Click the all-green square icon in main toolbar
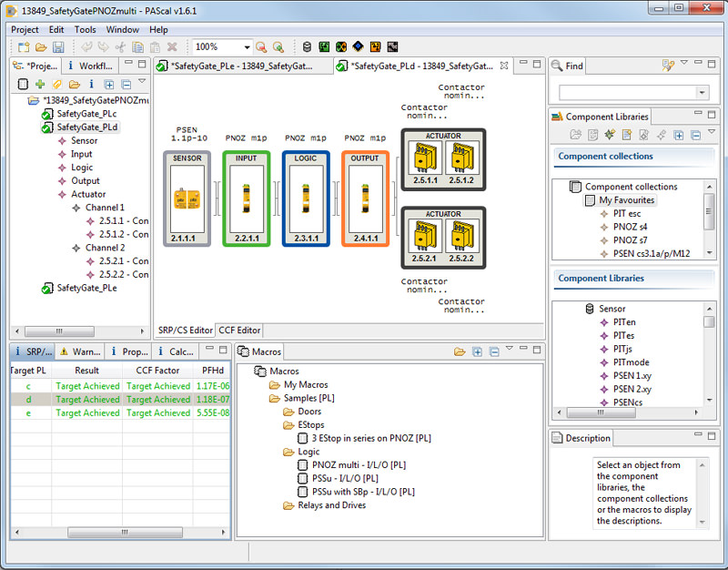Image resolution: width=728 pixels, height=570 pixels. [x=324, y=47]
